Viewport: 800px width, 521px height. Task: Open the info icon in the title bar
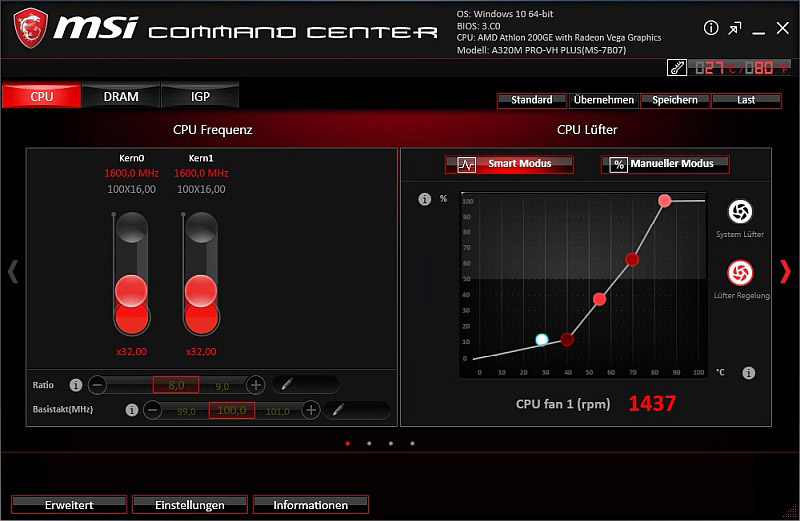point(711,28)
